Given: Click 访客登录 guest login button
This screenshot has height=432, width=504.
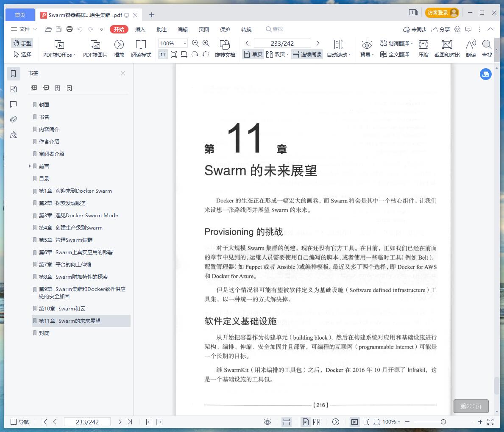Looking at the screenshot, I should 442,13.
